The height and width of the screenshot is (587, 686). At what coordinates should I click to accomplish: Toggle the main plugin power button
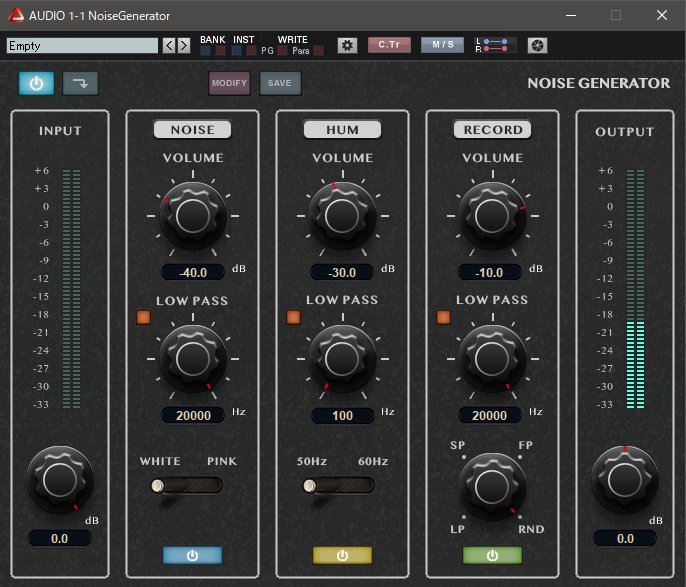[x=36, y=83]
